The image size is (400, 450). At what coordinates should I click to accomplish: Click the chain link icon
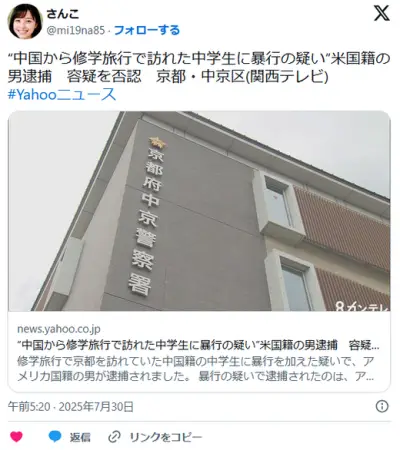pyautogui.click(x=114, y=437)
